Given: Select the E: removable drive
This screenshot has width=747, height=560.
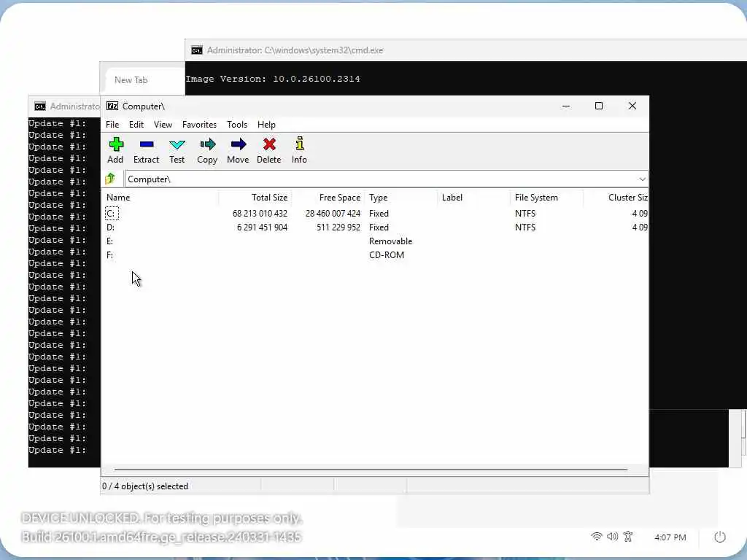Looking at the screenshot, I should (x=376, y=241).
